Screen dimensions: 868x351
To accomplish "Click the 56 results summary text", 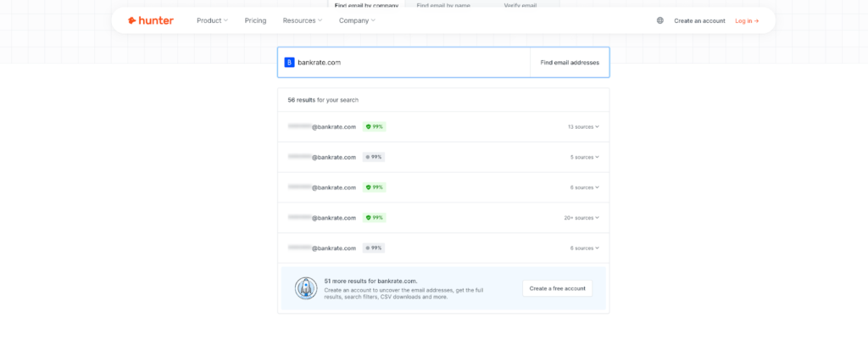I will click(323, 100).
